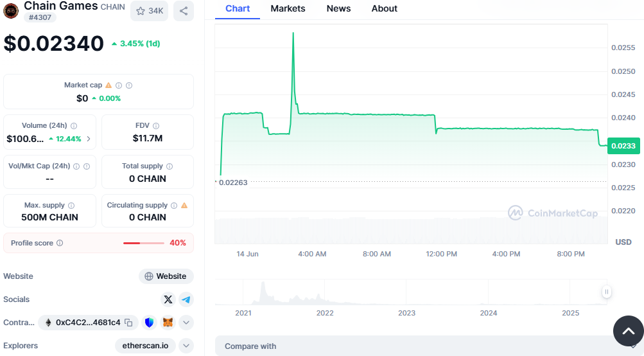Open etherscan.io explorer link
644x356 pixels.
(145, 346)
